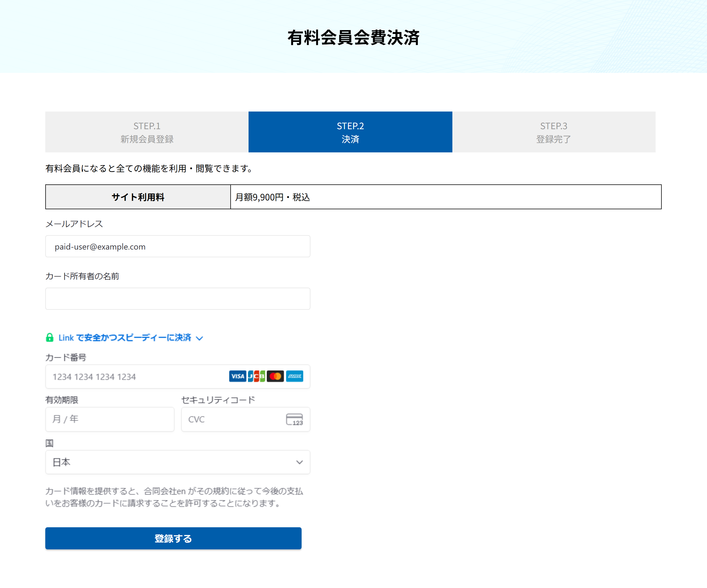The width and height of the screenshot is (707, 588).
Task: Click the カード情報を提供すると consent text
Action: click(174, 497)
